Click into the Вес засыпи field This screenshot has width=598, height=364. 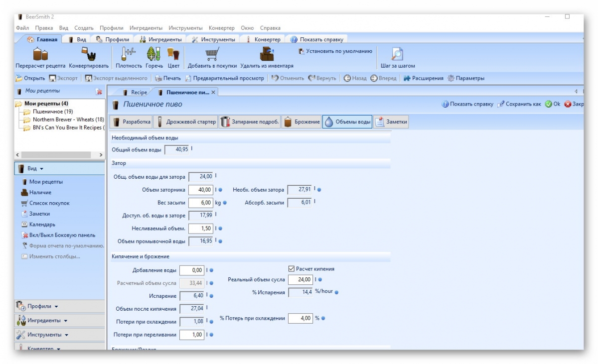201,203
